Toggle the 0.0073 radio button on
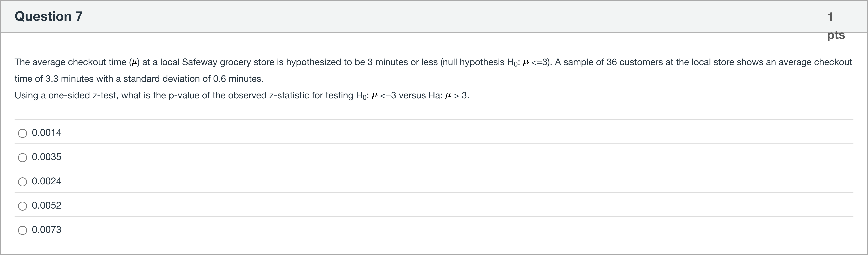The height and width of the screenshot is (255, 868). 23,230
